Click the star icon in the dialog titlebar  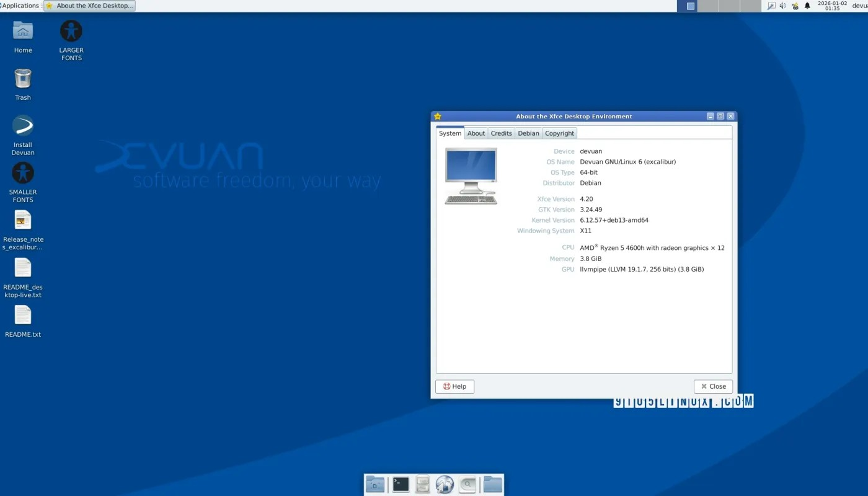[x=438, y=116]
